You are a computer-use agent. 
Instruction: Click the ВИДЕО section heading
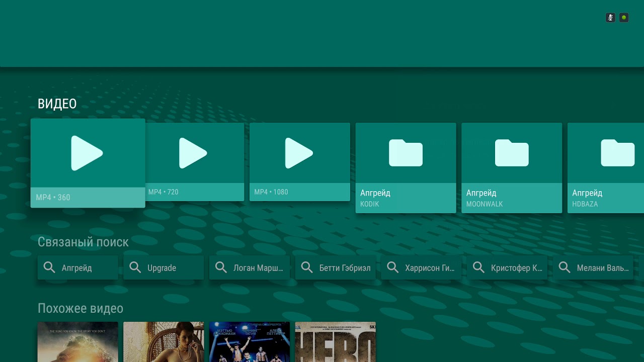57,104
